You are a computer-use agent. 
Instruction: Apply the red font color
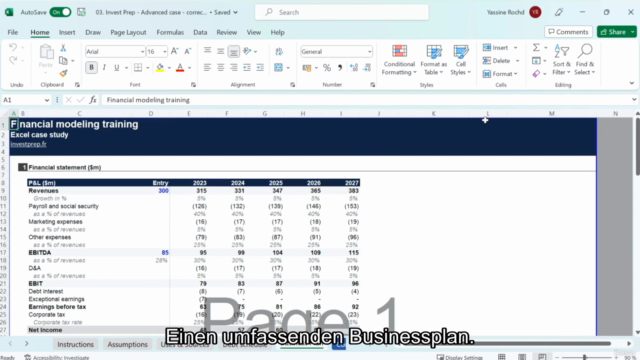[x=180, y=68]
